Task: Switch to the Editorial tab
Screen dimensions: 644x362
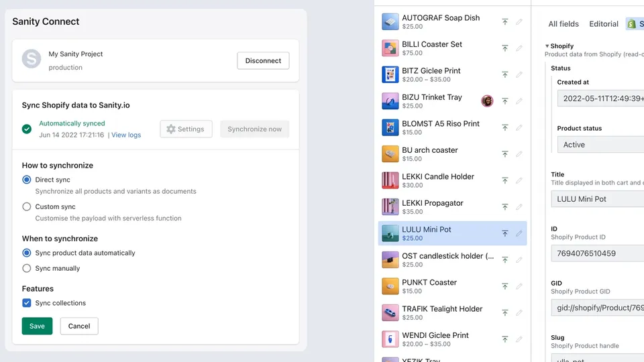Action: [604, 24]
